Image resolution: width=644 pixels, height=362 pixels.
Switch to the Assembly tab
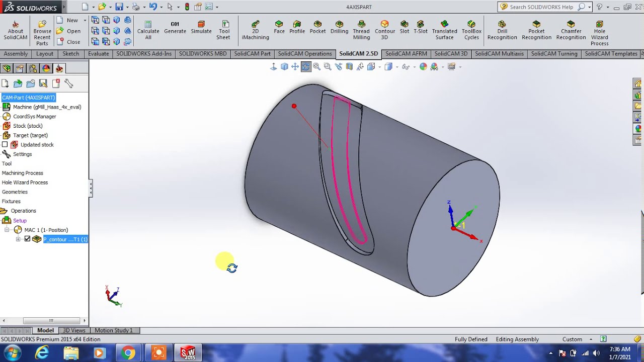click(x=16, y=54)
